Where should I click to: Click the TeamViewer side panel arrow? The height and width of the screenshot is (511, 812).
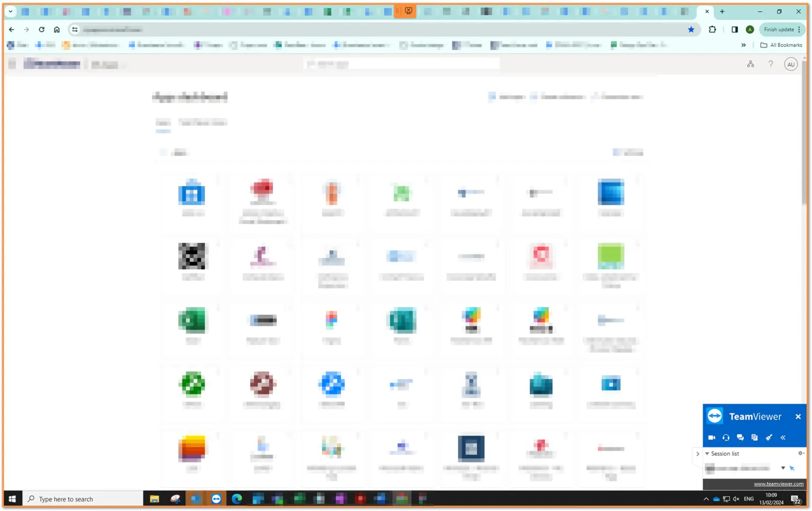pyautogui.click(x=698, y=454)
